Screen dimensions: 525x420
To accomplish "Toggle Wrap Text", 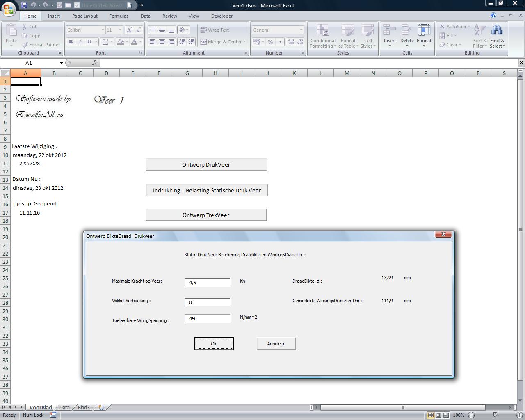I will (215, 30).
